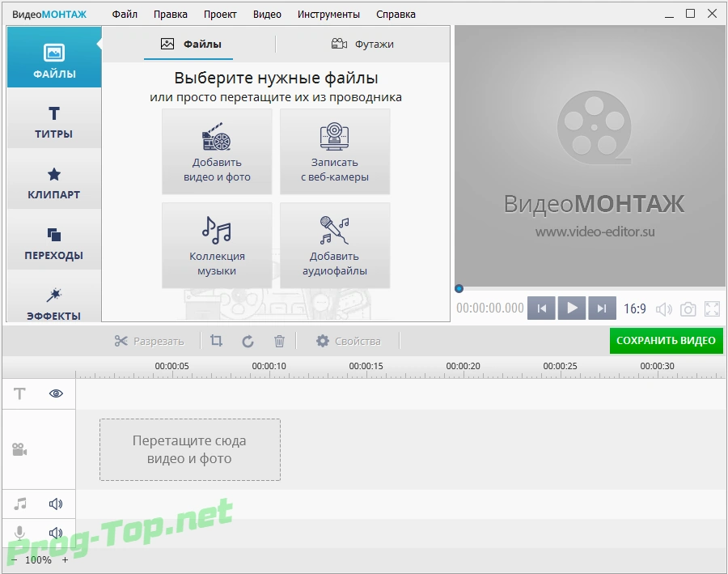This screenshot has width=728, height=574.
Task: Open the Файл menu
Action: (x=125, y=15)
